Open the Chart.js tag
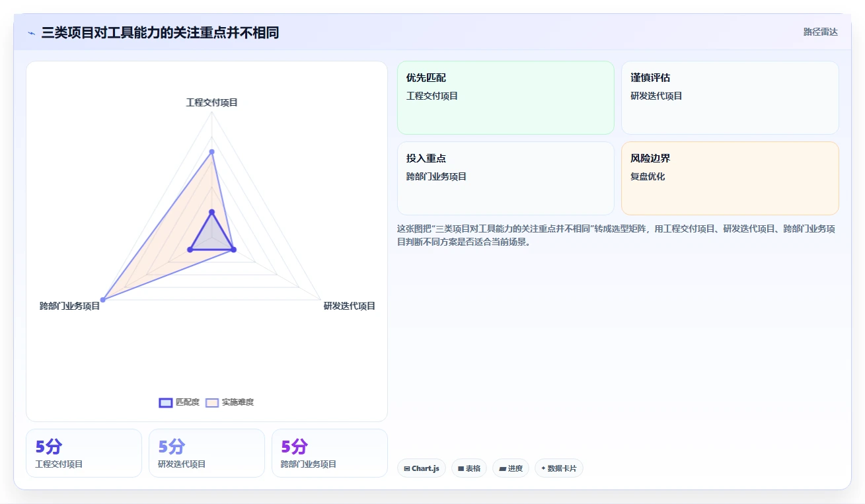 pos(422,468)
